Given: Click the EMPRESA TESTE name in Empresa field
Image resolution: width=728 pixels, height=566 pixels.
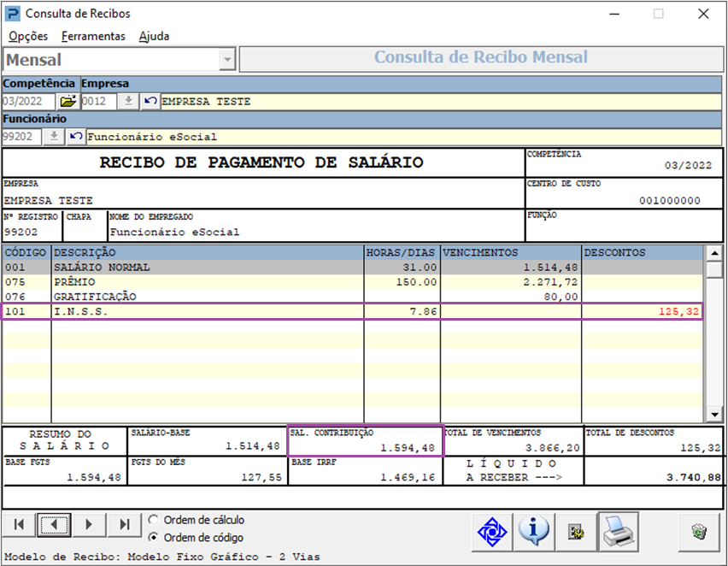Looking at the screenshot, I should pyautogui.click(x=206, y=101).
